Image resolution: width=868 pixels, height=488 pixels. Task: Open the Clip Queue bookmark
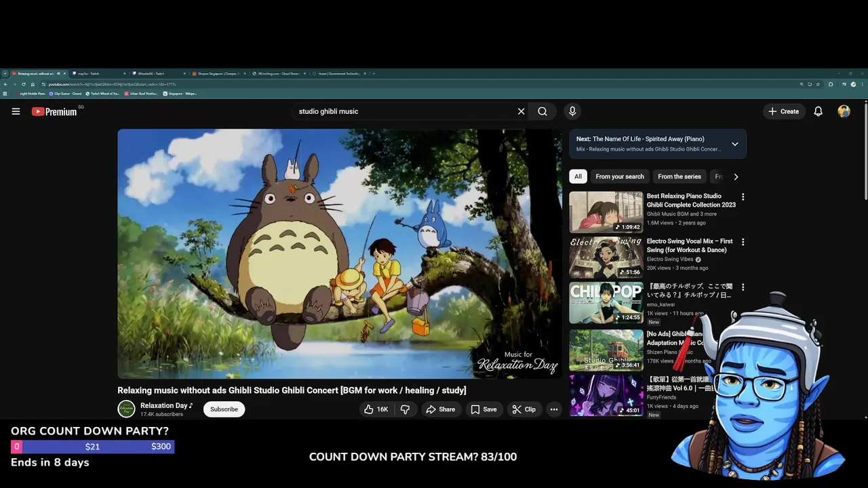(65, 94)
